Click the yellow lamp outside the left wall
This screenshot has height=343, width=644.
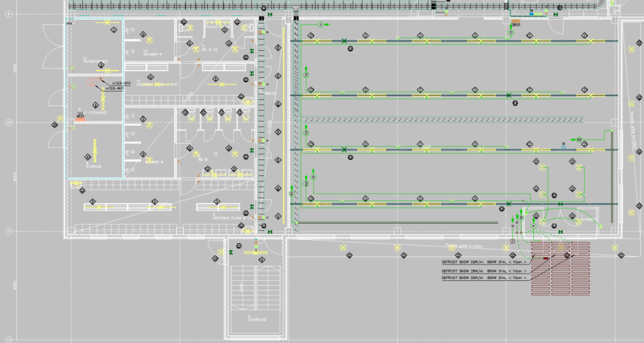(59, 119)
